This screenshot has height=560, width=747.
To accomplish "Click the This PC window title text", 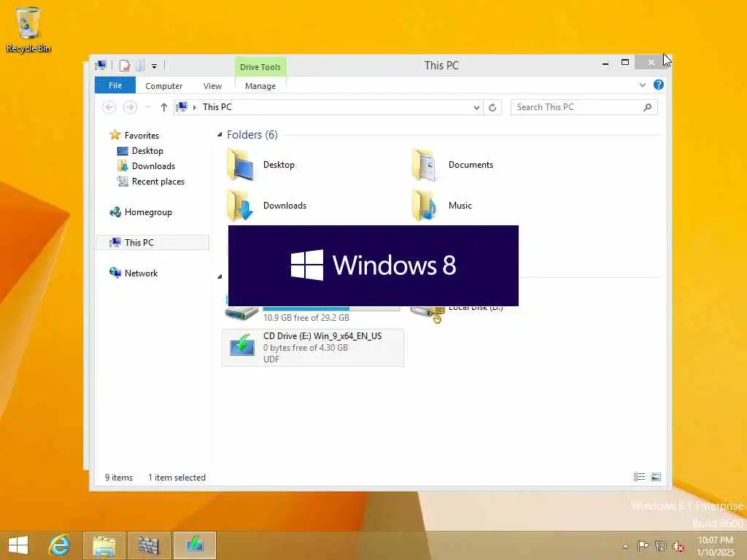I will [441, 65].
